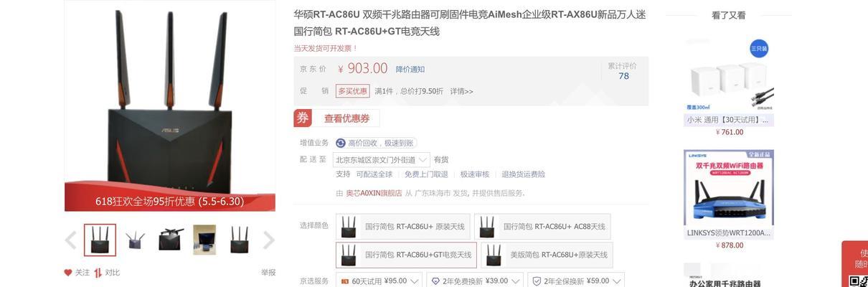Select 美版简包 RT-AC68U+原装天线 option
This screenshot has height=287, width=868.
point(547,255)
